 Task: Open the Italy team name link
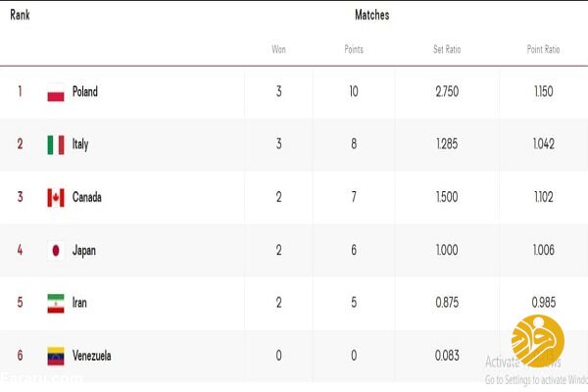pyautogui.click(x=80, y=144)
